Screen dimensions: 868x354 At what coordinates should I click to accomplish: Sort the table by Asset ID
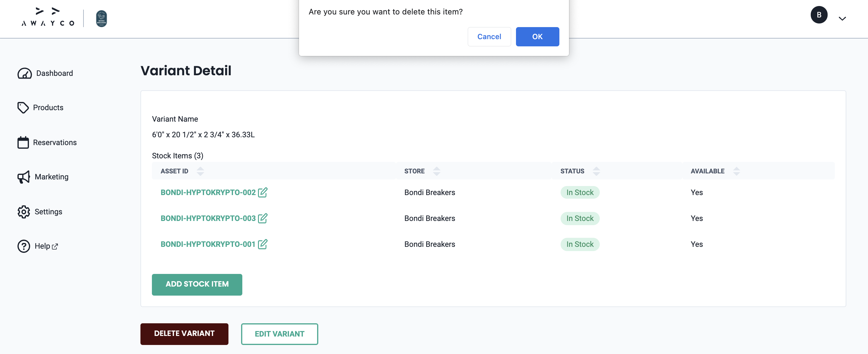(200, 171)
